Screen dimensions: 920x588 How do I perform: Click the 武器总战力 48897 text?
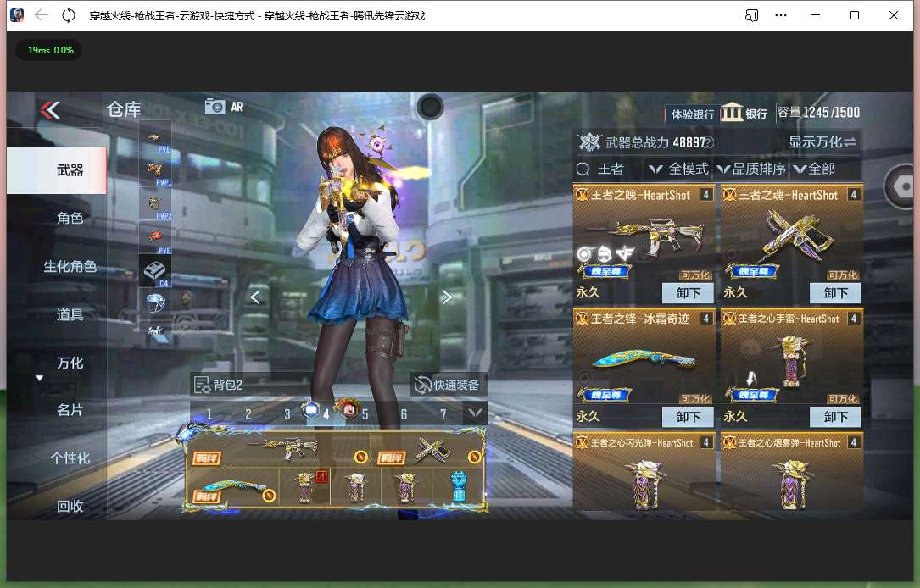tap(655, 142)
